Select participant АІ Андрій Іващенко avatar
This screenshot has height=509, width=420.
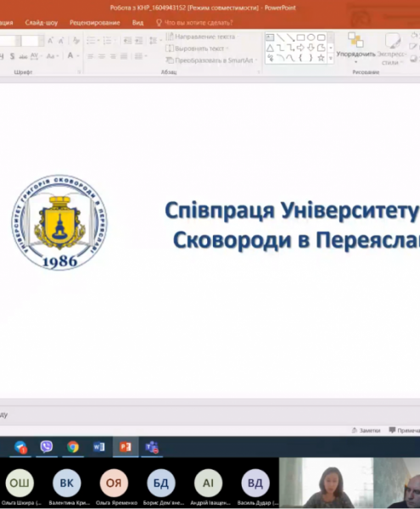pyautogui.click(x=209, y=483)
